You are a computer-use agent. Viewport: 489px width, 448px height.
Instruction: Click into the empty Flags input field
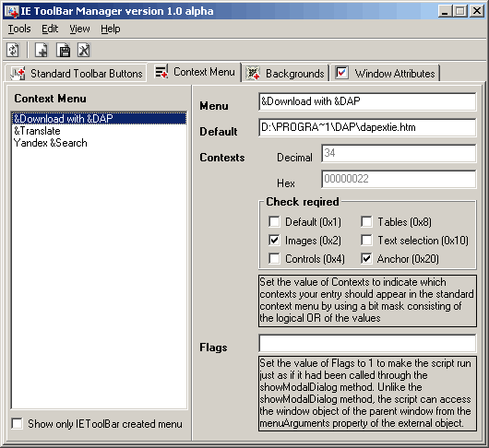367,343
